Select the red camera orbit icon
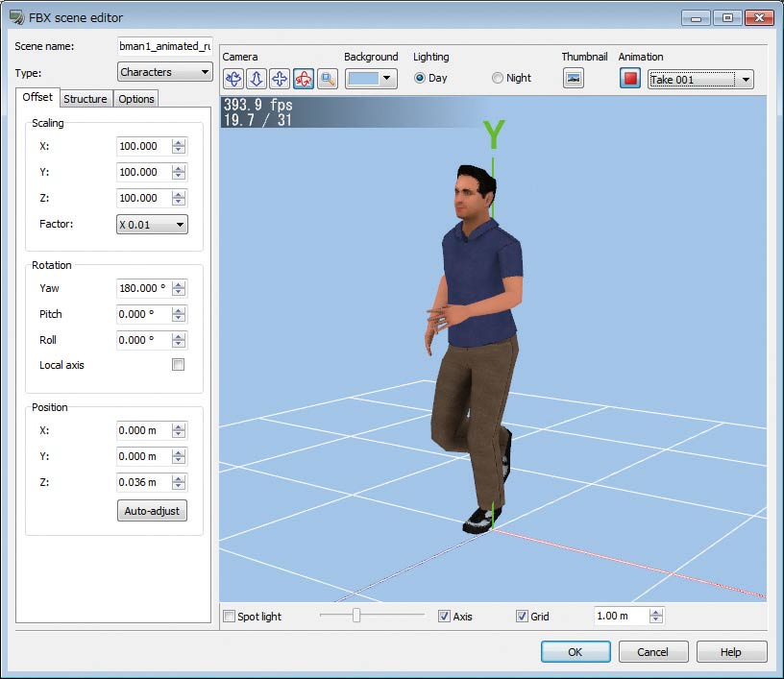Screen dimensions: 784x679 303,79
